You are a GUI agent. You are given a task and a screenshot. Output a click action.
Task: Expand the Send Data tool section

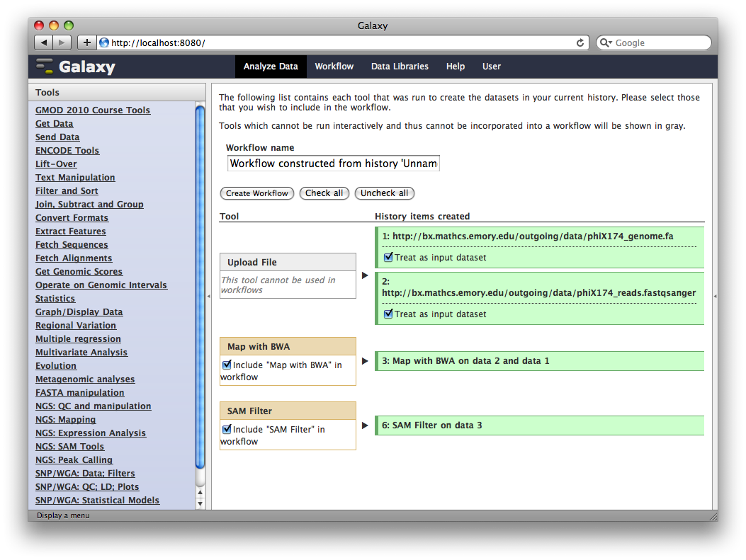click(57, 137)
